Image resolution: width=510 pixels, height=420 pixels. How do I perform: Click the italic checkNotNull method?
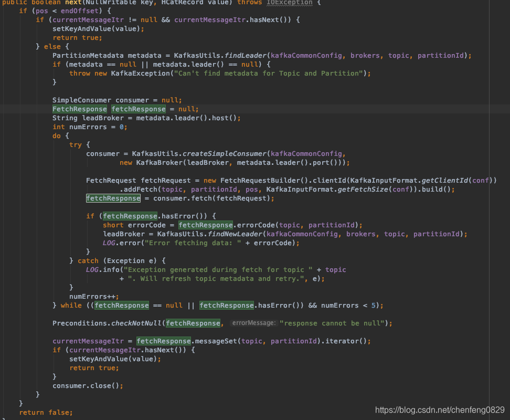(x=136, y=323)
